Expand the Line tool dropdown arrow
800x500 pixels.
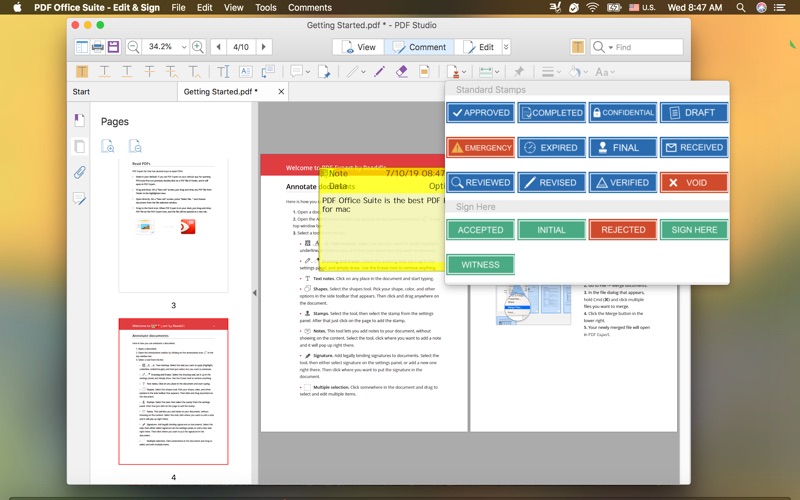(363, 72)
